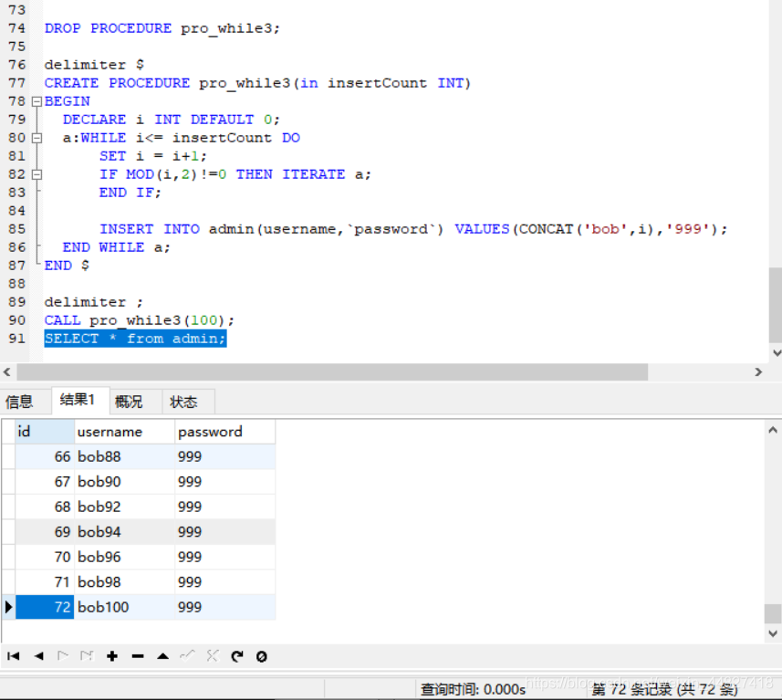The height and width of the screenshot is (700, 782).
Task: Add new record with plus icon
Action: coord(112,656)
